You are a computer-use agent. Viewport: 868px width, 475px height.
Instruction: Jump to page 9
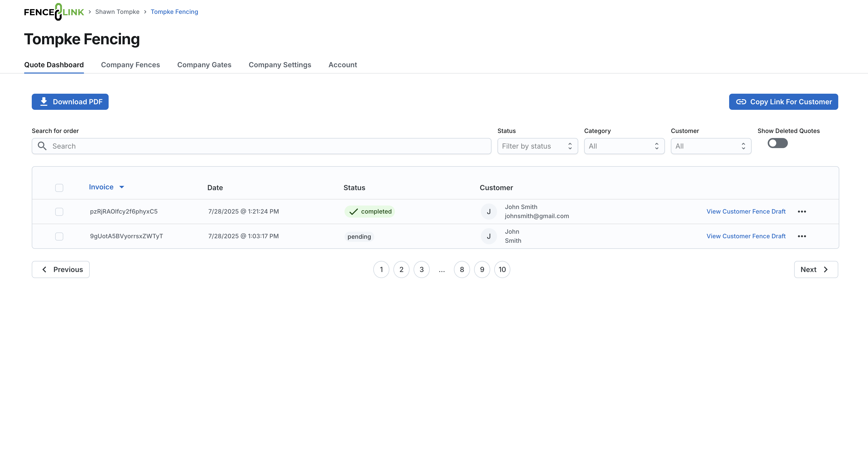pos(482,270)
